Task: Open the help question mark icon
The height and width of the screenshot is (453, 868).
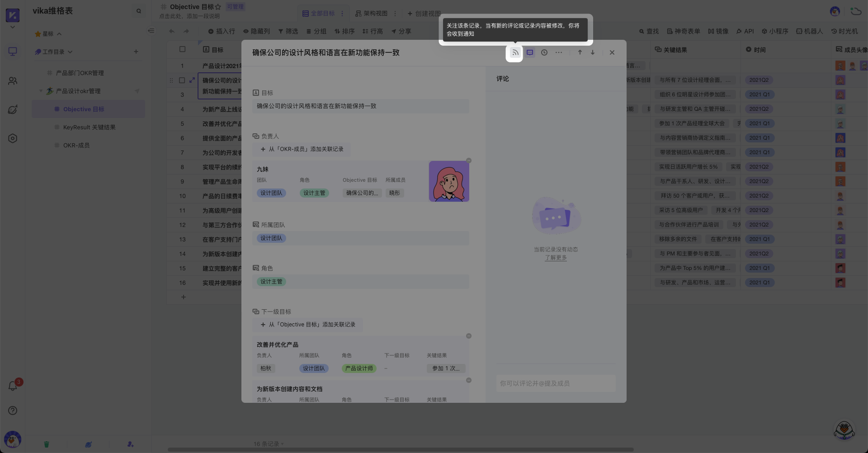Action: [x=13, y=411]
